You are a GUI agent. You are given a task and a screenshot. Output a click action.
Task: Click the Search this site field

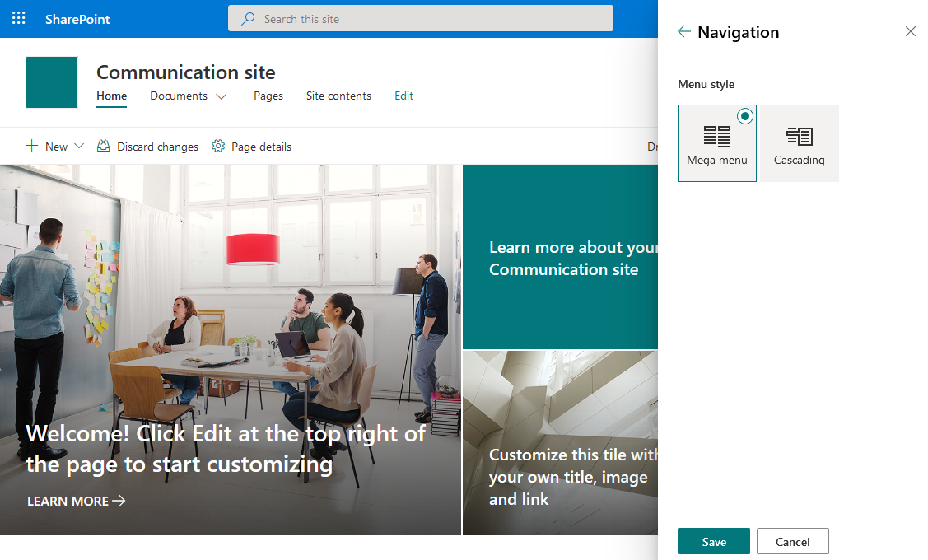(x=420, y=17)
